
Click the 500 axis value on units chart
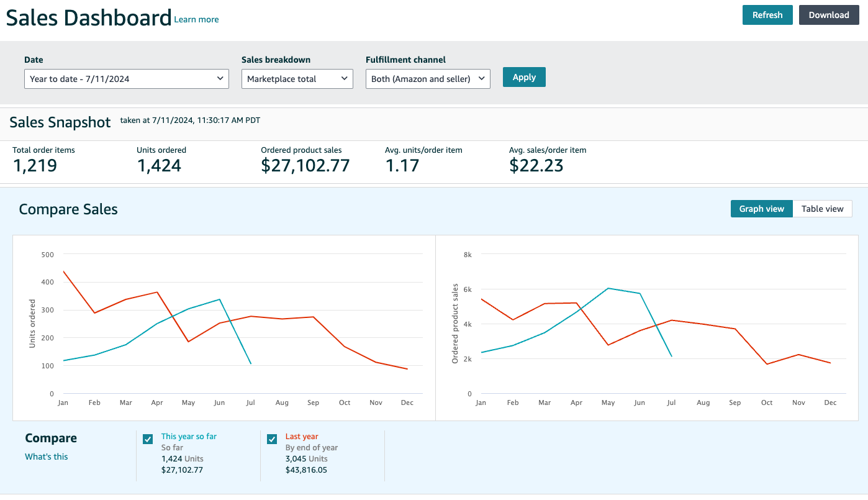tap(48, 255)
